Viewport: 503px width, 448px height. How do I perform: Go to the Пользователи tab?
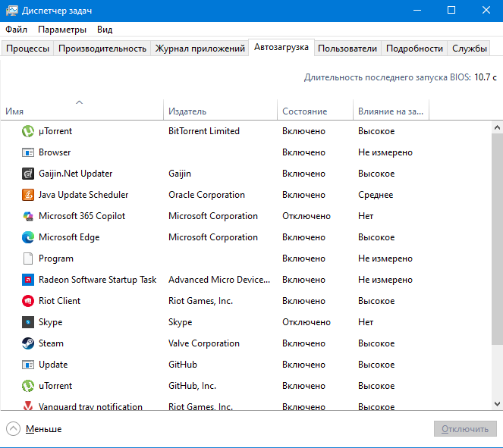click(347, 49)
